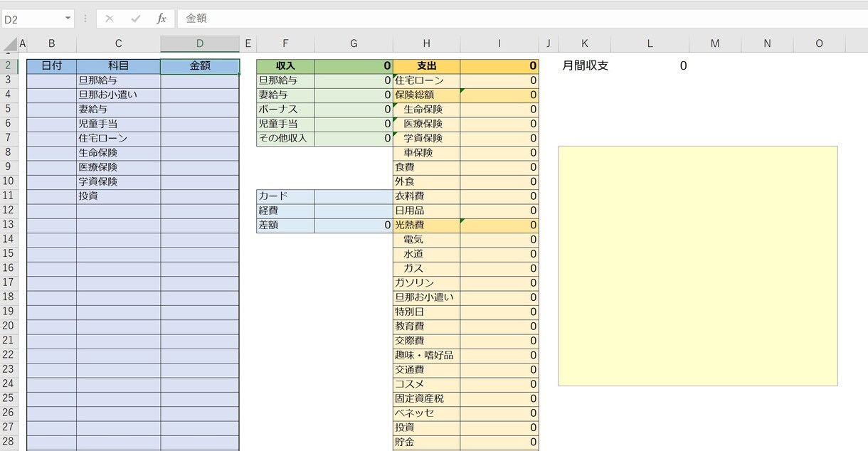Click the 趣味・嗜好品 expense cell
This screenshot has width=868, height=451.
point(426,356)
